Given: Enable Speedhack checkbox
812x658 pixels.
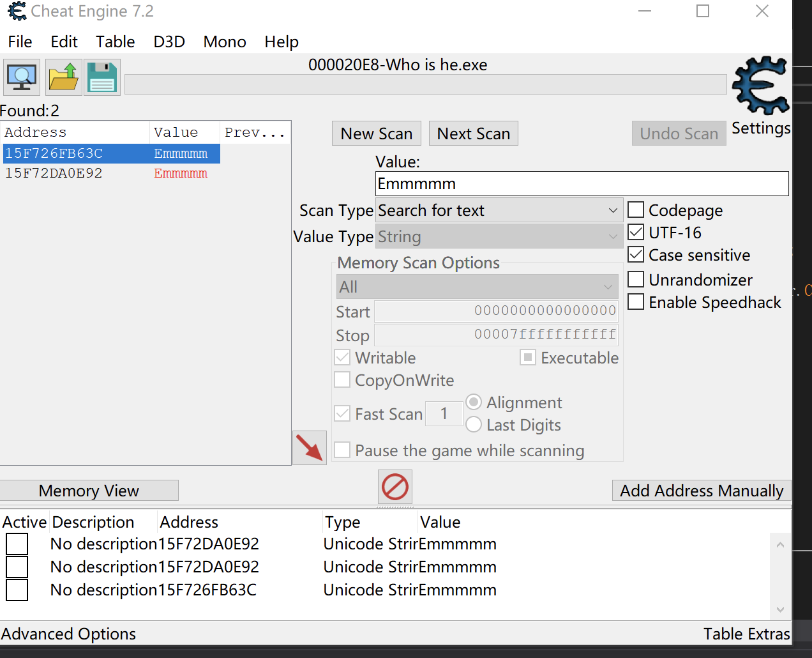Looking at the screenshot, I should (636, 302).
